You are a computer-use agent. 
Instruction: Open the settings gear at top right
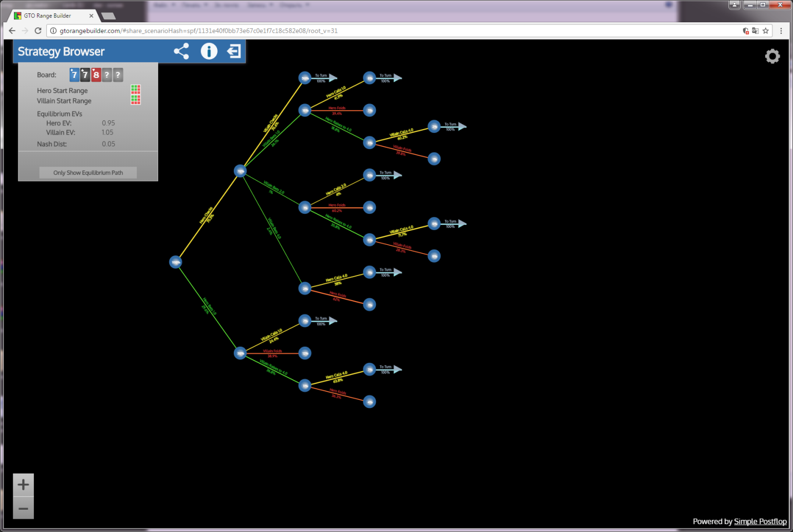coord(772,56)
